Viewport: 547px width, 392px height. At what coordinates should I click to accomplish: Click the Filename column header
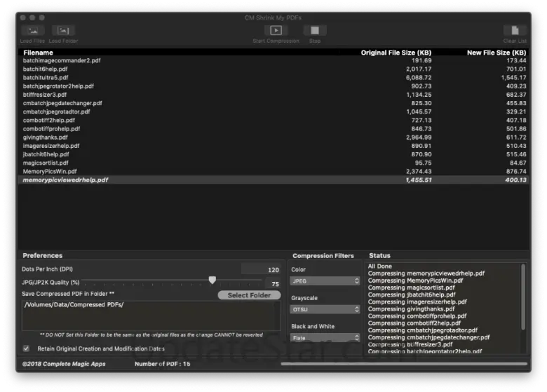point(38,53)
